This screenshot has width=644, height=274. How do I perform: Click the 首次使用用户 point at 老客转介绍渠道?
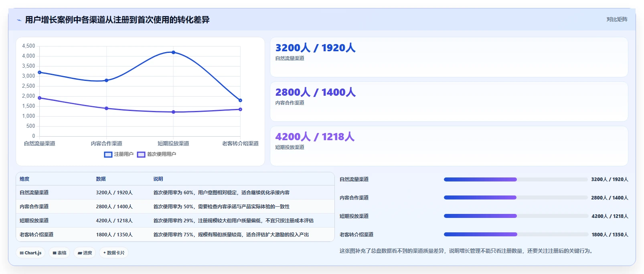[240, 109]
